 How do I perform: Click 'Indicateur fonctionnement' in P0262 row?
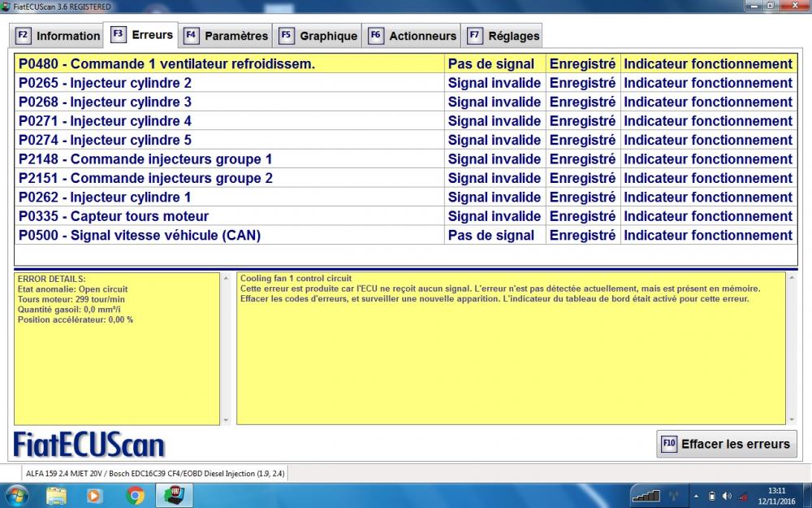[x=708, y=198]
